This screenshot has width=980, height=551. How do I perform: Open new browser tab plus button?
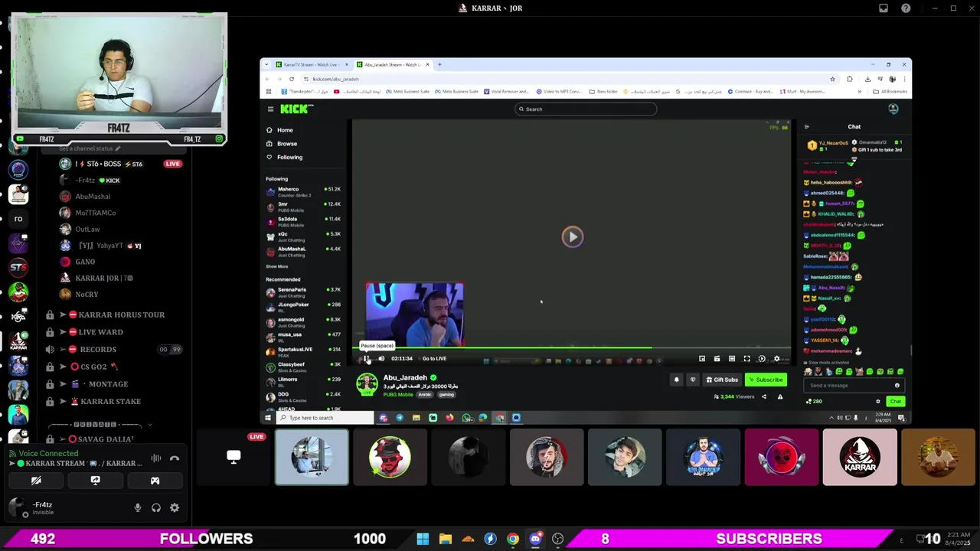coord(439,64)
